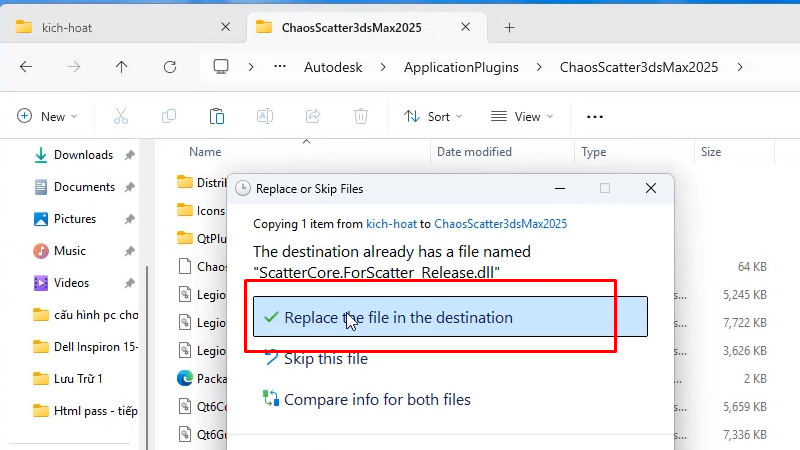Open the kich-hoat source folder link
This screenshot has height=450, width=800.
coord(391,224)
